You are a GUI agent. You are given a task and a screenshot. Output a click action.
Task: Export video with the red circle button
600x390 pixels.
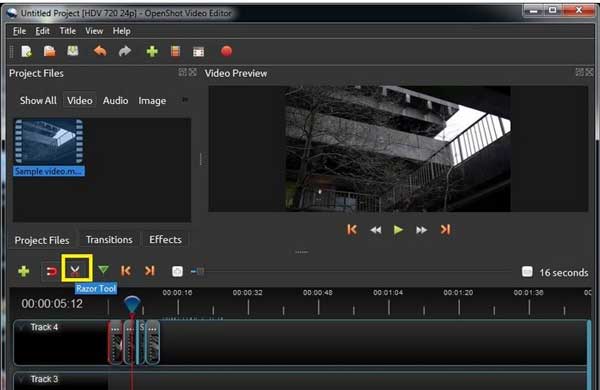click(x=227, y=51)
